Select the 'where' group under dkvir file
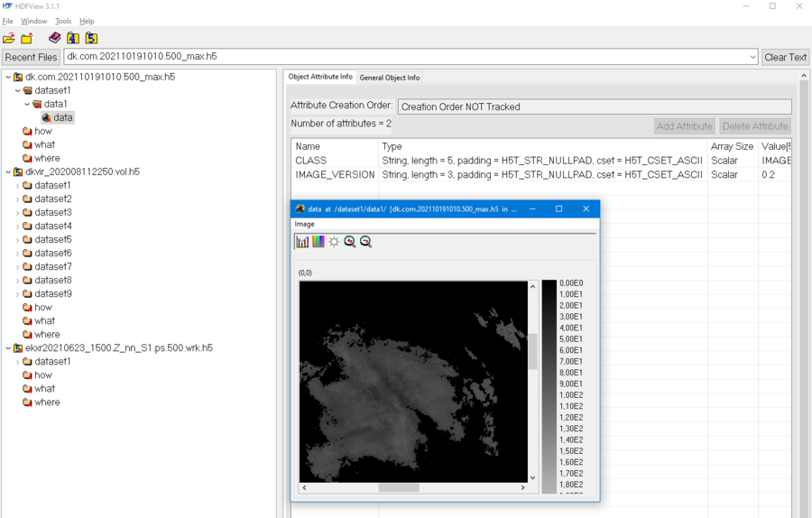 (47, 335)
